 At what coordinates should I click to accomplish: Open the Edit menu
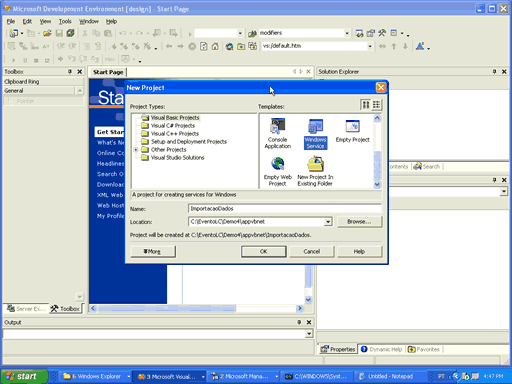tap(27, 21)
